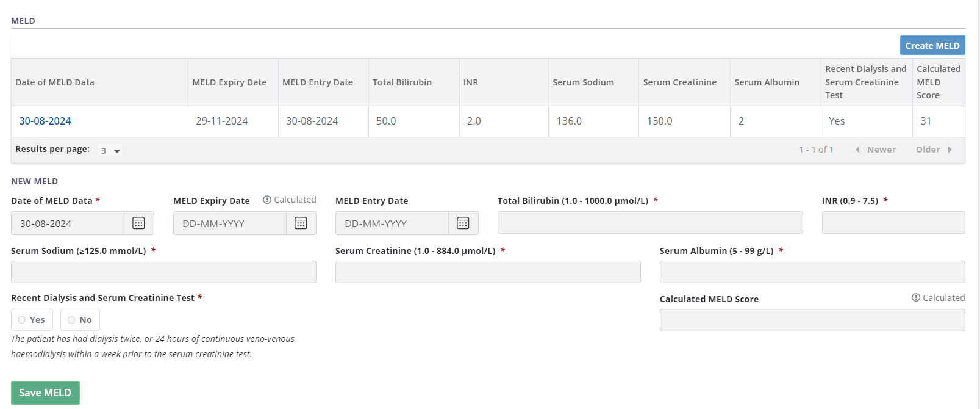Click the Calculated MELD Score column header
The width and height of the screenshot is (980, 409).
point(938,82)
